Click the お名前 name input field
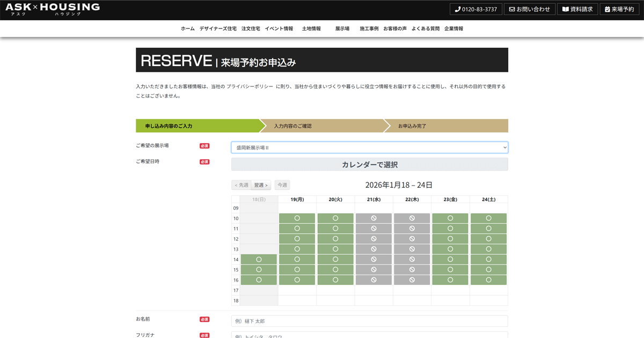The width and height of the screenshot is (644, 338). click(369, 320)
